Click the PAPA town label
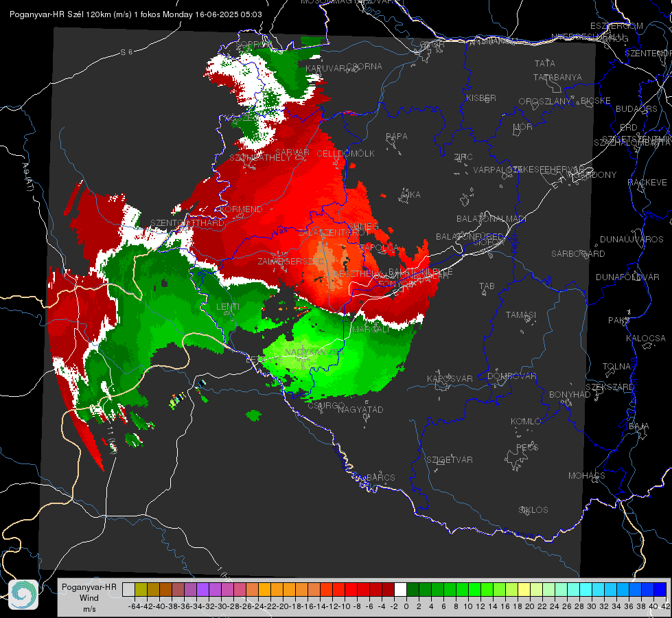This screenshot has height=618, width=672. (397, 137)
